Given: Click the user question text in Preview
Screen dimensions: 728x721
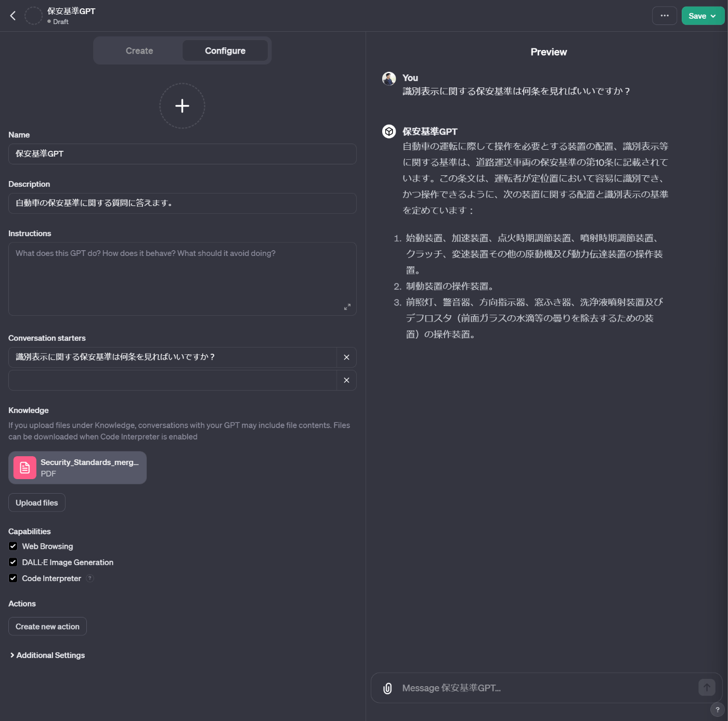Looking at the screenshot, I should tap(516, 92).
